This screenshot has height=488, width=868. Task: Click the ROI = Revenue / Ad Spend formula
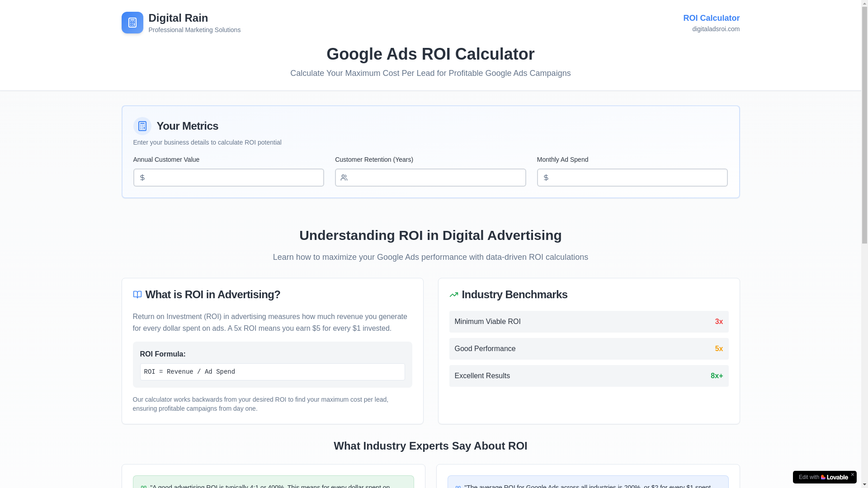coord(272,372)
